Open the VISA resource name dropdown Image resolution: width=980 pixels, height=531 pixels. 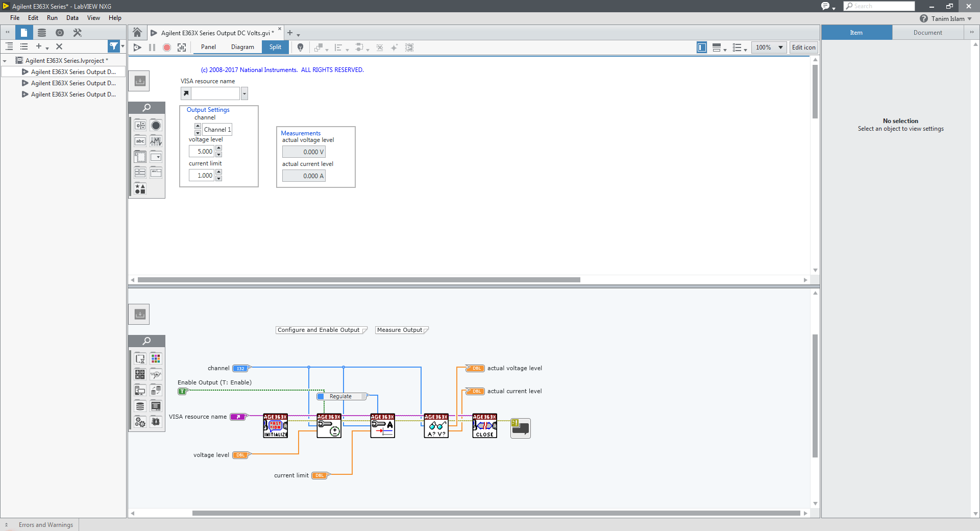tap(244, 93)
